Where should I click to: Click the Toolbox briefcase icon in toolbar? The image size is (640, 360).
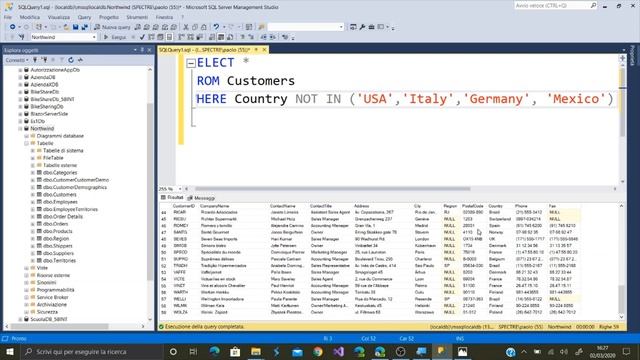pos(371,27)
